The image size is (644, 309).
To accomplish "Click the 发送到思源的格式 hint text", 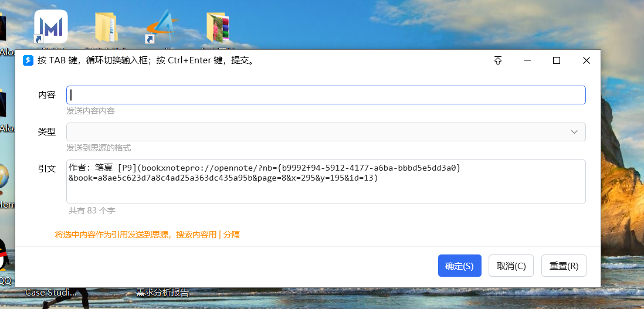I will point(99,148).
